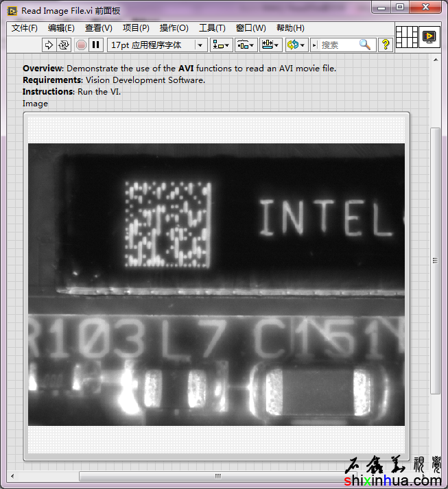
Task: Close the Read Image File.vi window
Action: 425,8
